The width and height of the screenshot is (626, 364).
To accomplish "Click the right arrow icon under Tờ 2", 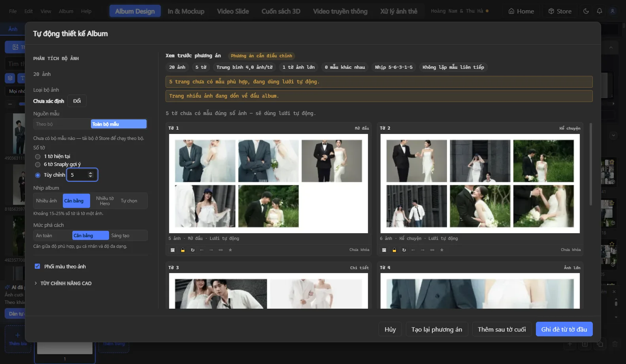I will 422,250.
